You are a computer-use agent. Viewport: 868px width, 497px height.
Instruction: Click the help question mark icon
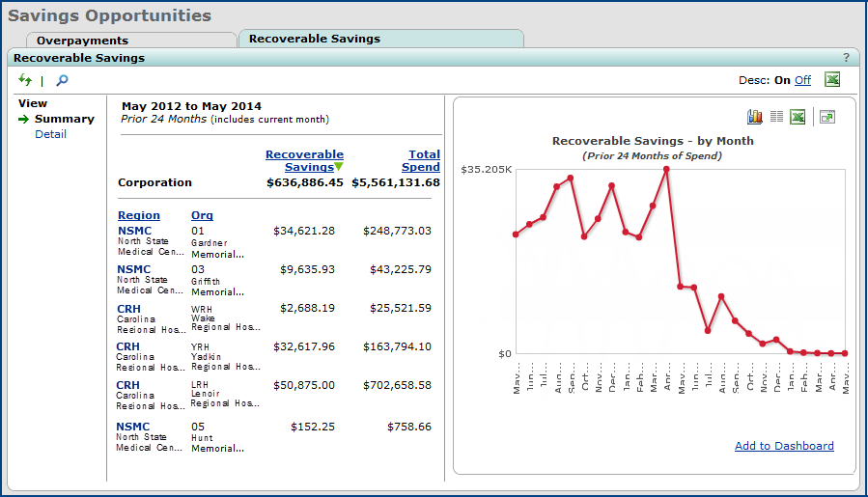(846, 58)
